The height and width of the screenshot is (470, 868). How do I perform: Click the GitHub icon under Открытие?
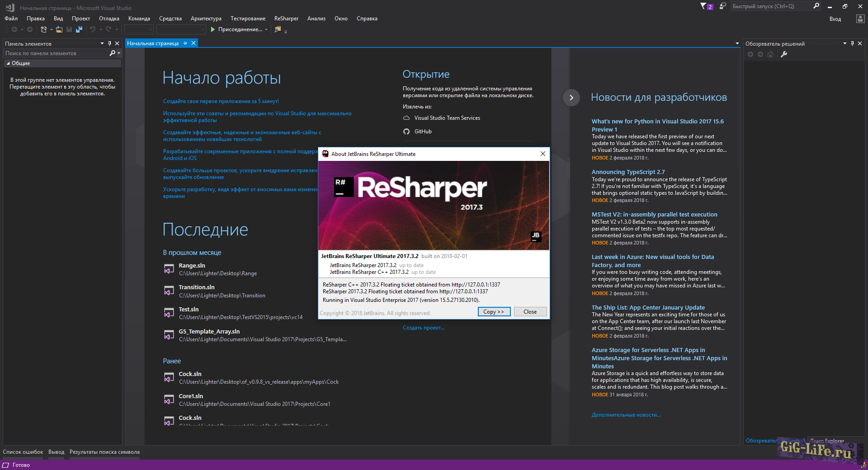[406, 132]
